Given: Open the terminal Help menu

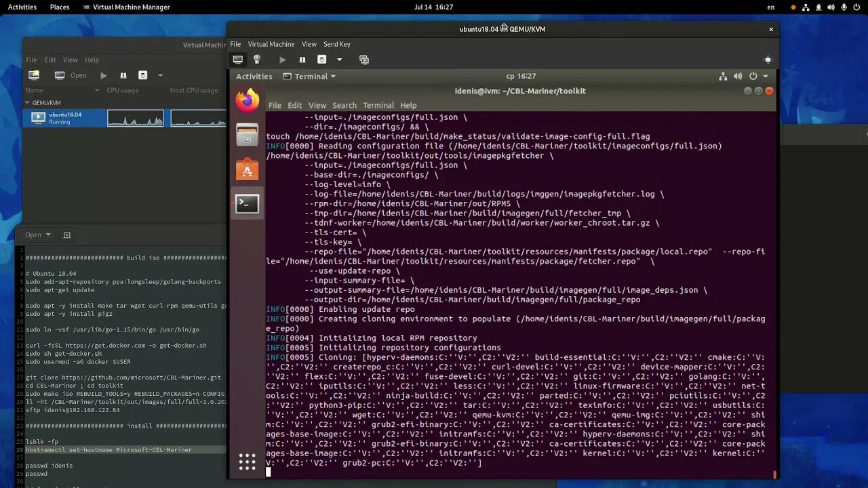Looking at the screenshot, I should coord(408,105).
